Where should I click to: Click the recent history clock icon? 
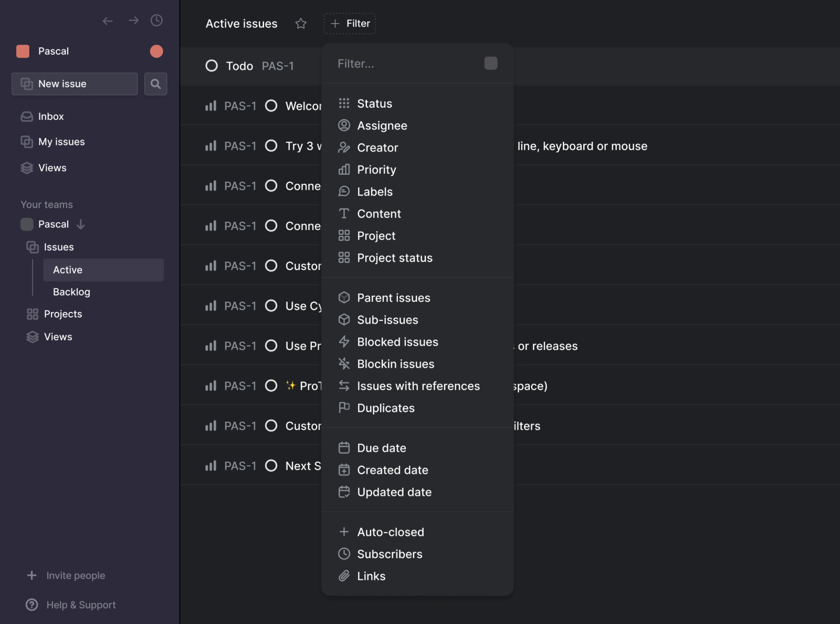tap(156, 20)
